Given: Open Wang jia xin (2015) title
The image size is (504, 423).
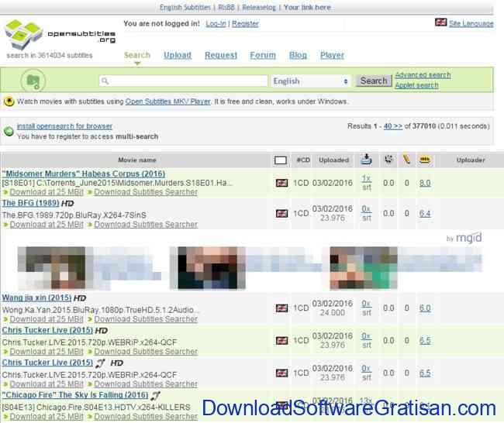Looking at the screenshot, I should (x=36, y=297).
